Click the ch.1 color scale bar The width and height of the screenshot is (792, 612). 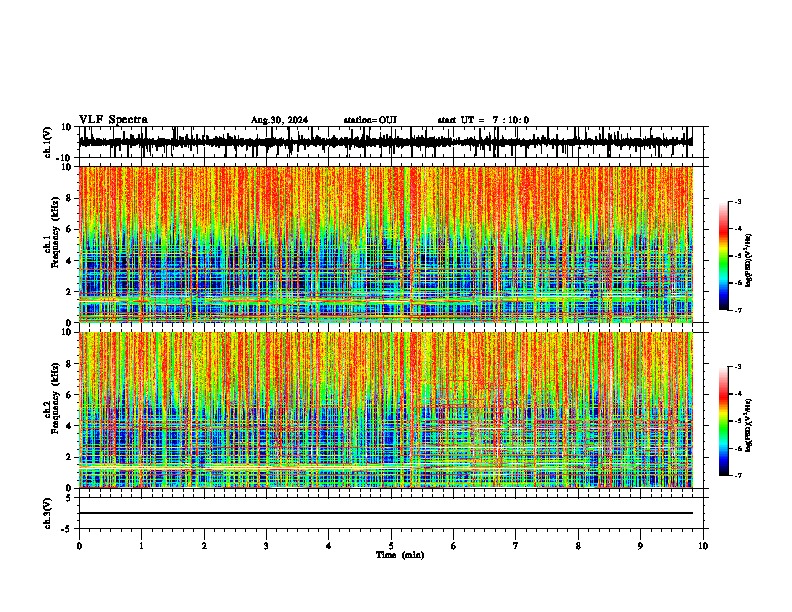(724, 256)
